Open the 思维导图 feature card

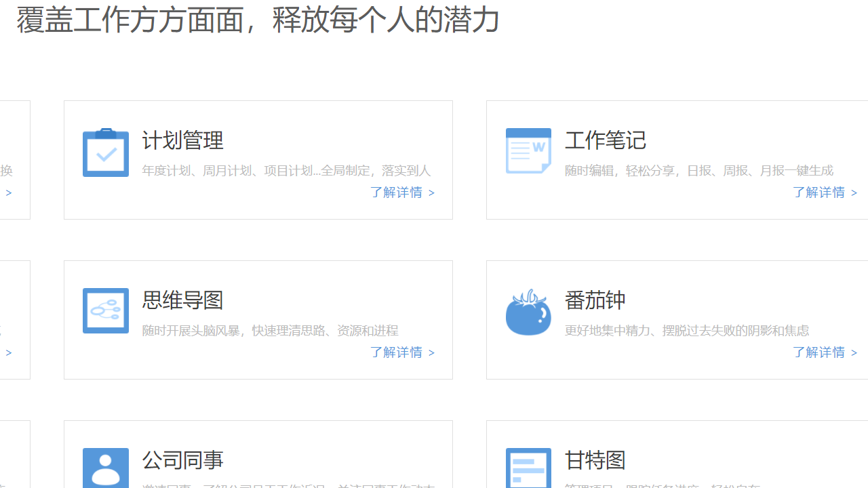pyautogui.click(x=258, y=319)
